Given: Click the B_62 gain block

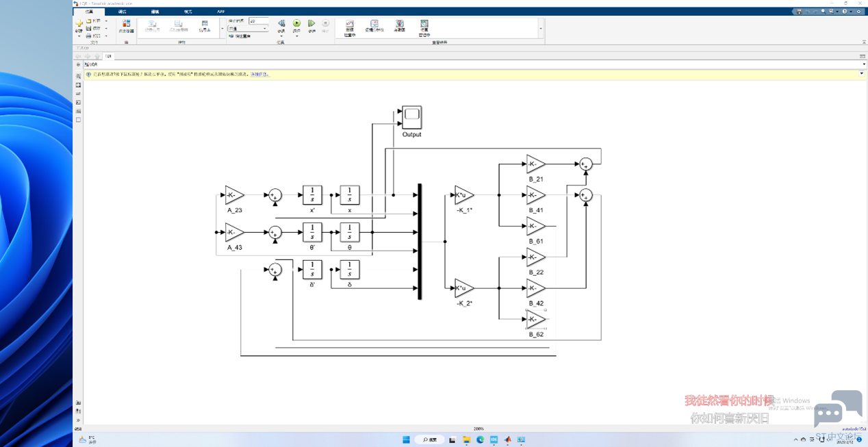Looking at the screenshot, I should pyautogui.click(x=535, y=319).
